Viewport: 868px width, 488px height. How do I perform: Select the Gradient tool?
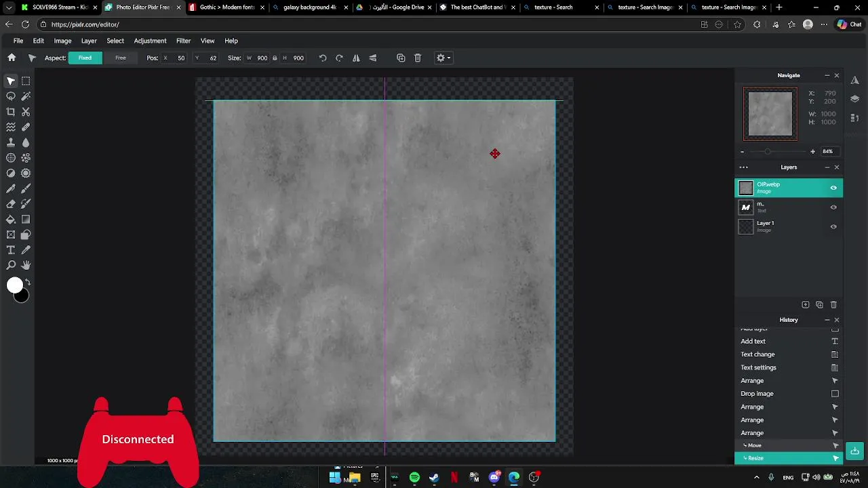(x=26, y=220)
